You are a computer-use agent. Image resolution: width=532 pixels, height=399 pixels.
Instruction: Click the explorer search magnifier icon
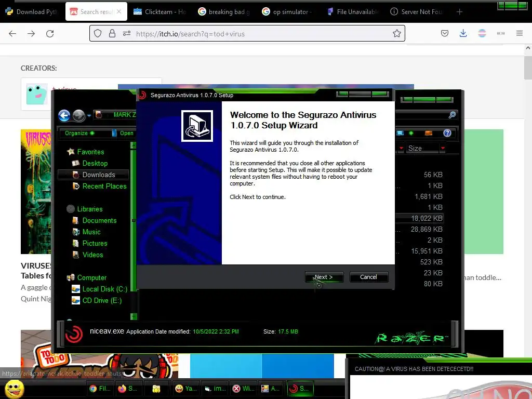coord(452,115)
